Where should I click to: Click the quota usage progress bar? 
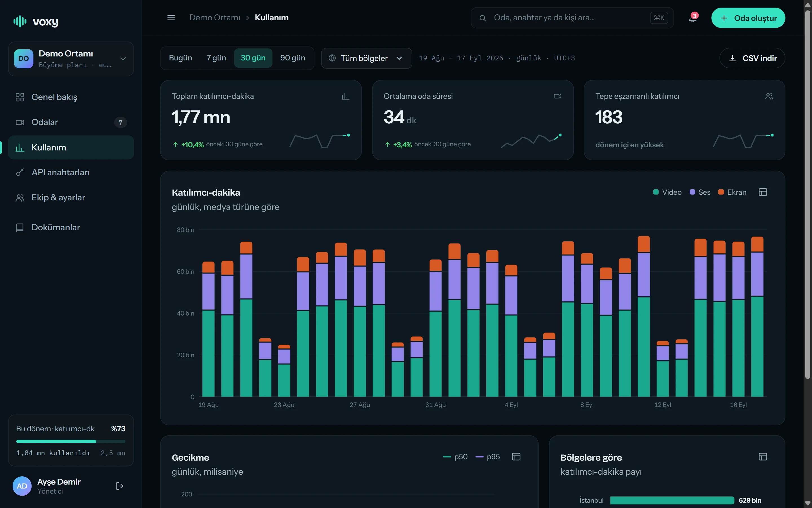coord(71,441)
